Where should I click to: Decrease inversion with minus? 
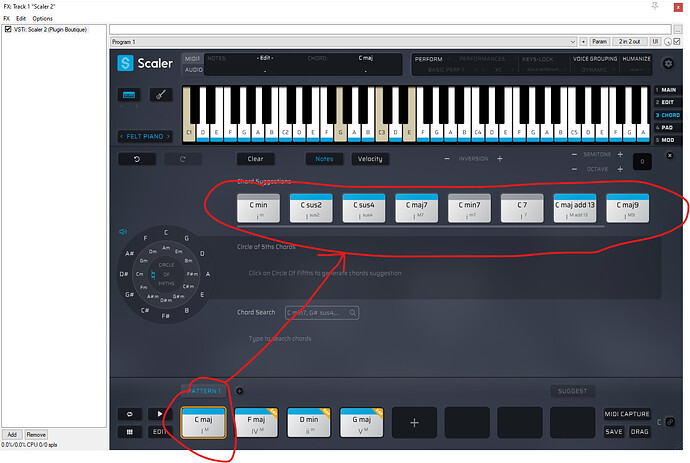[x=447, y=158]
